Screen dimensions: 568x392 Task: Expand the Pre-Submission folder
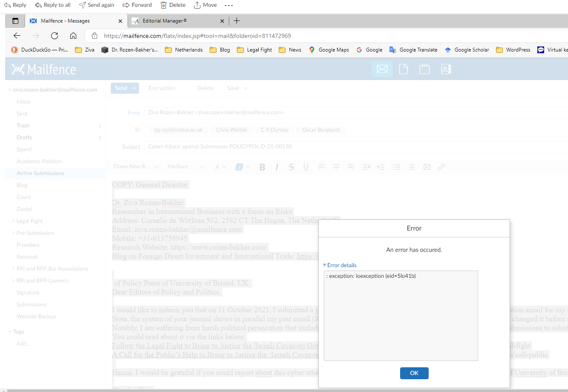coord(13,233)
